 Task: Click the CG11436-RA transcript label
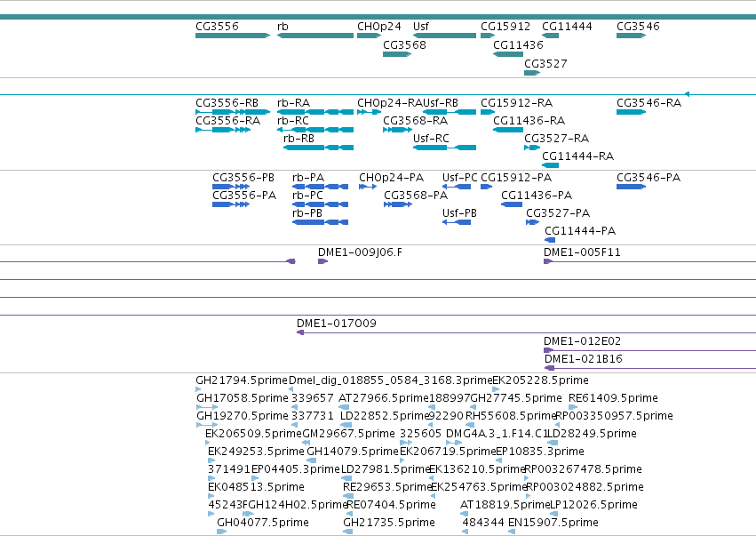(529, 121)
